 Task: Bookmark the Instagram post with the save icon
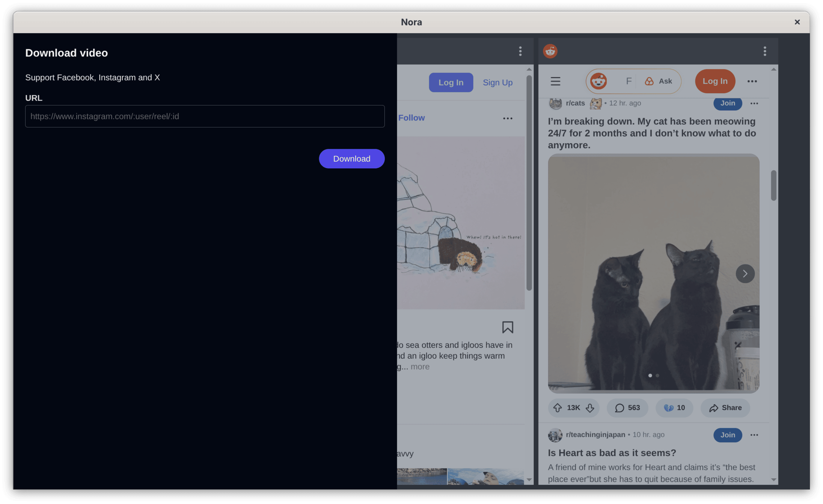(508, 327)
